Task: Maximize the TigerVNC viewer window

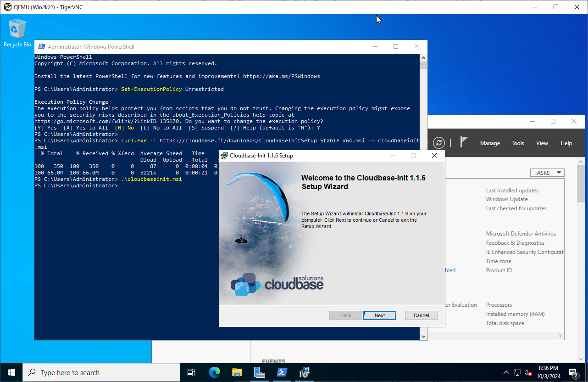Action: tap(556, 7)
